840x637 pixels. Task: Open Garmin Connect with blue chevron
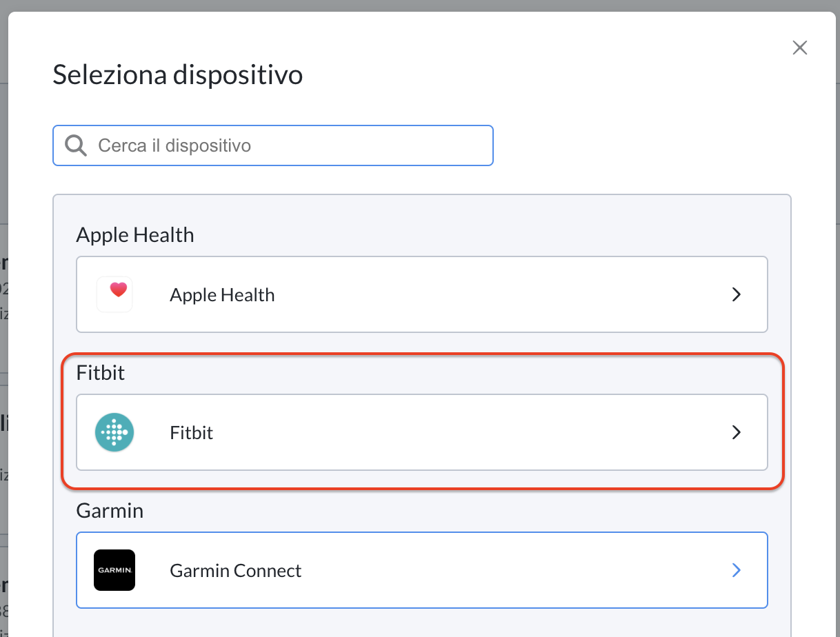737,570
